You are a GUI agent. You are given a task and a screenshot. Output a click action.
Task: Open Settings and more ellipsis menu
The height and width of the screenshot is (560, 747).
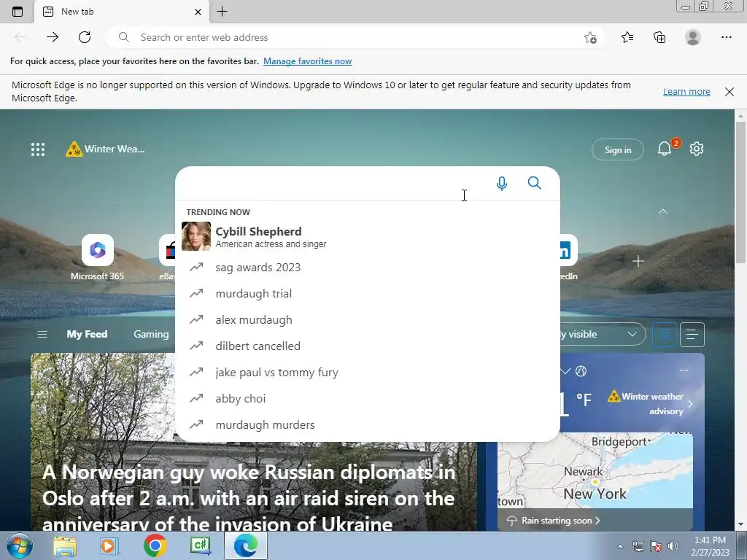726,37
